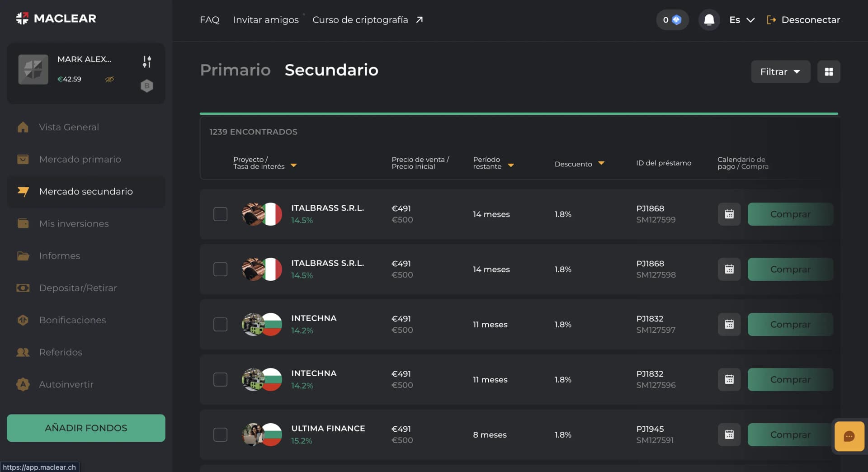
Task: Switch to the Primario tab
Action: (235, 70)
